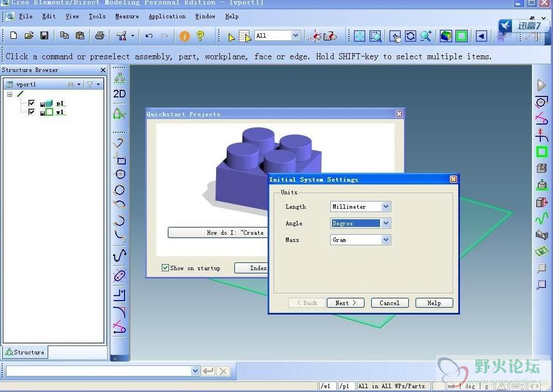Screen dimensions: 553x392
Task: Click the LEGO brick preview thumbnail
Action: [261, 172]
